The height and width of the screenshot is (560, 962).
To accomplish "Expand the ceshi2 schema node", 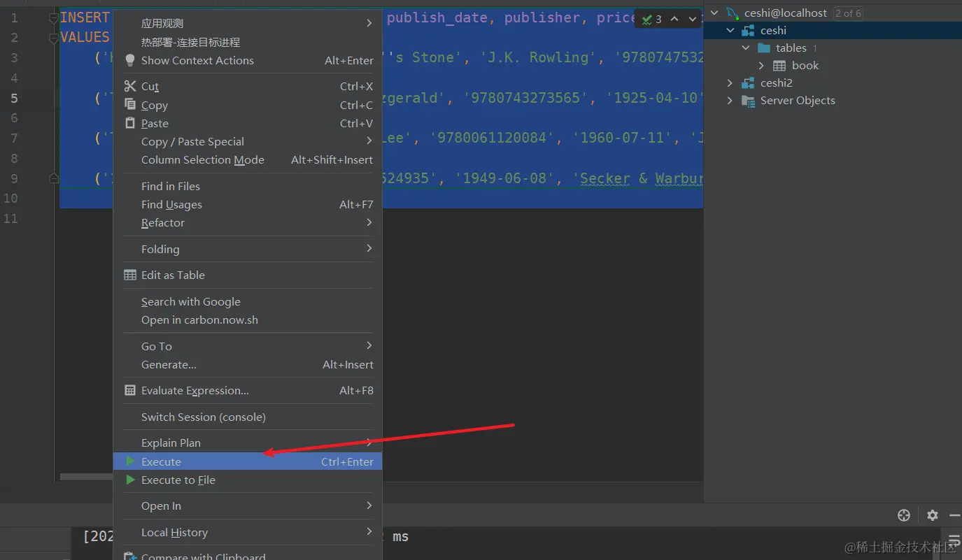I will [x=730, y=83].
